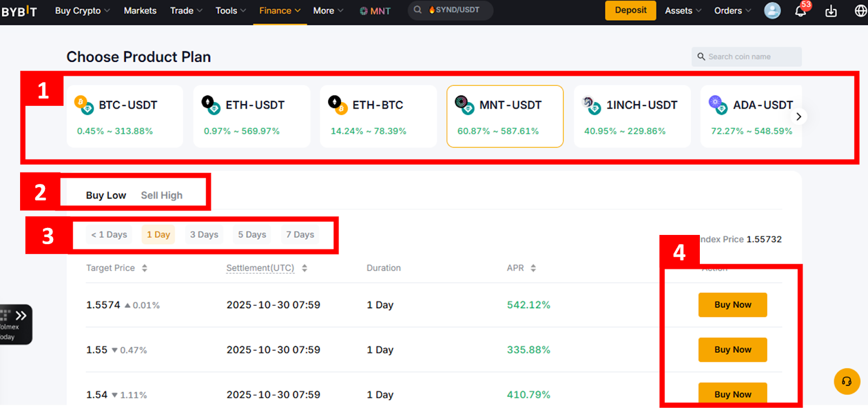Click the Search coin name field
Viewport: 868px width, 408px height.
[x=746, y=56]
